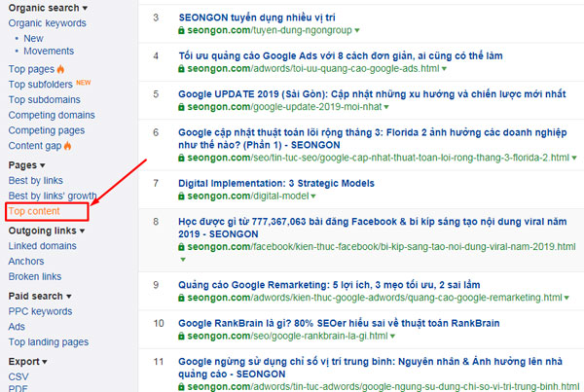This screenshot has height=392, width=584.
Task: Open the Broken links report
Action: pyautogui.click(x=35, y=276)
